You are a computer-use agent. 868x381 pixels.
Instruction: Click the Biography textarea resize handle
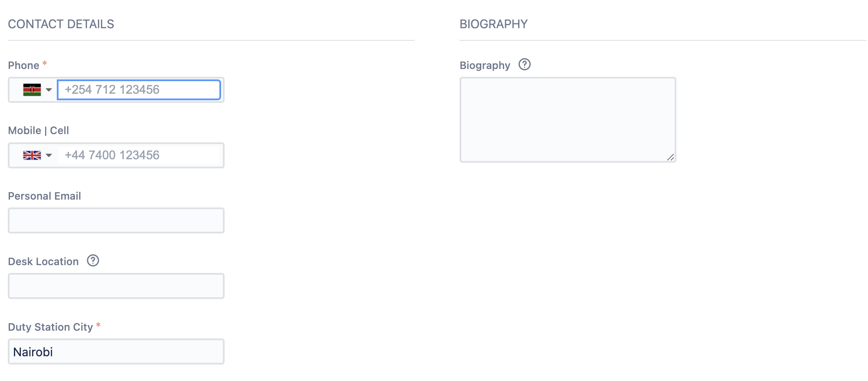tap(670, 157)
